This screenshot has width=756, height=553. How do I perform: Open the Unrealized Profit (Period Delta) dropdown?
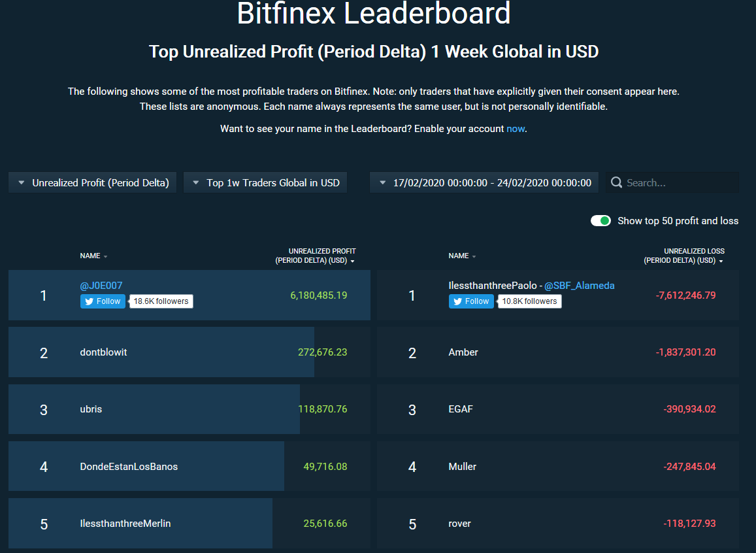[93, 183]
